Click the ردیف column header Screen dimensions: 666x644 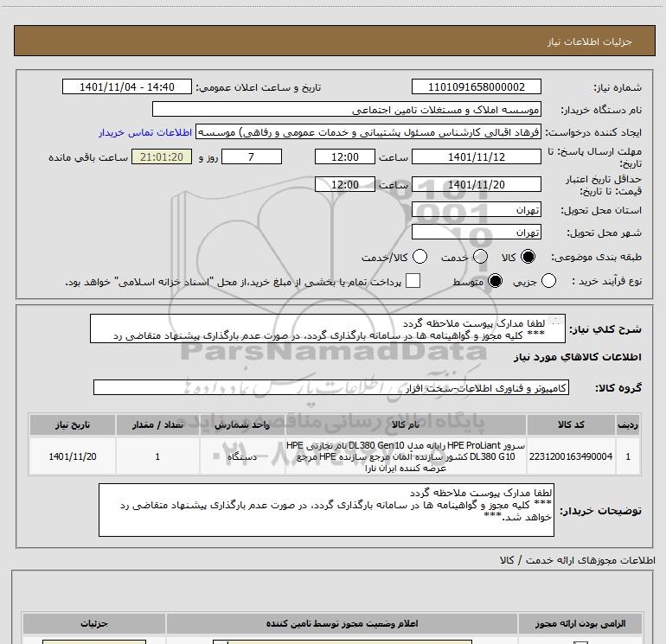pyautogui.click(x=628, y=424)
